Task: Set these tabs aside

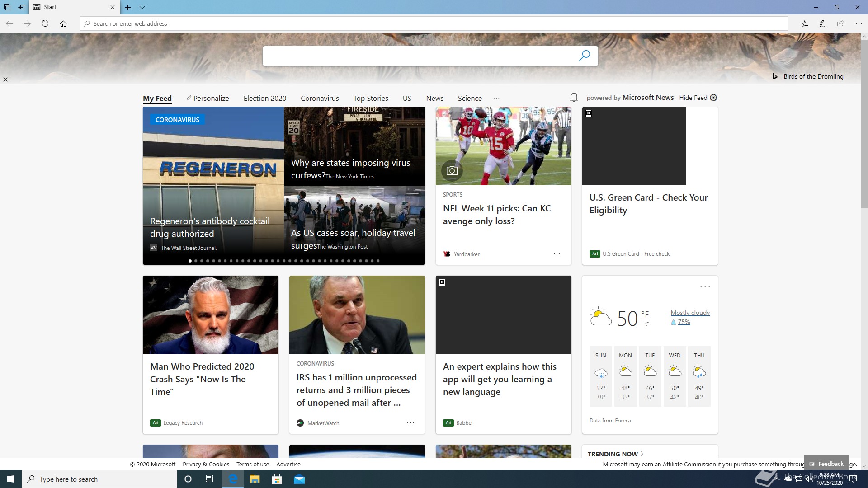Action: (x=22, y=7)
